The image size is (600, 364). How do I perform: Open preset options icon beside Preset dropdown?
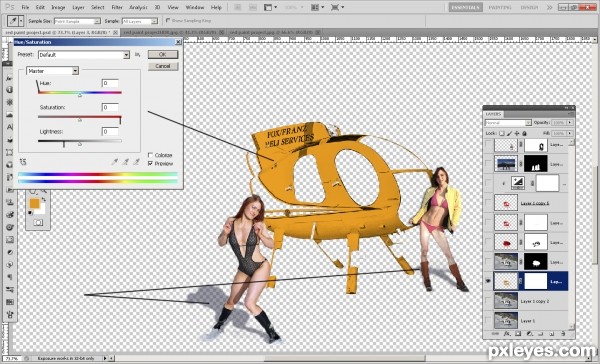pos(137,55)
